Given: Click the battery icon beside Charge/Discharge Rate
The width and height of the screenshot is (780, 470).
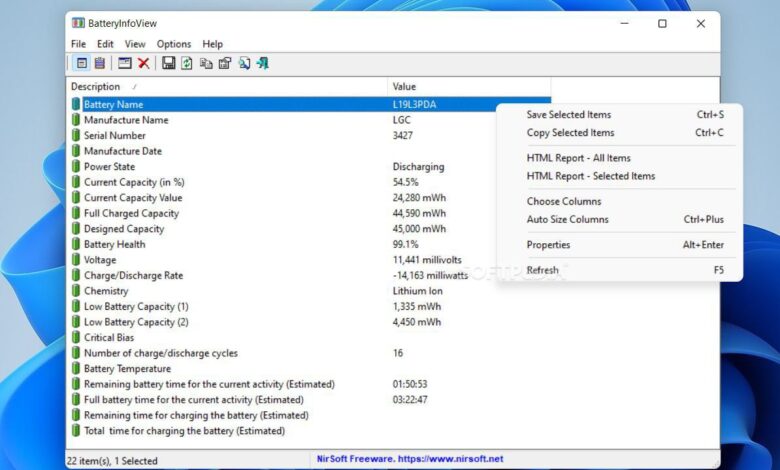Looking at the screenshot, I should pos(76,275).
